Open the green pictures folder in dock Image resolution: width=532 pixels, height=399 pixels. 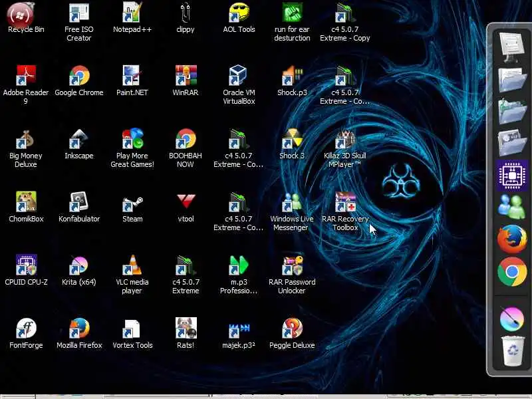(x=512, y=111)
